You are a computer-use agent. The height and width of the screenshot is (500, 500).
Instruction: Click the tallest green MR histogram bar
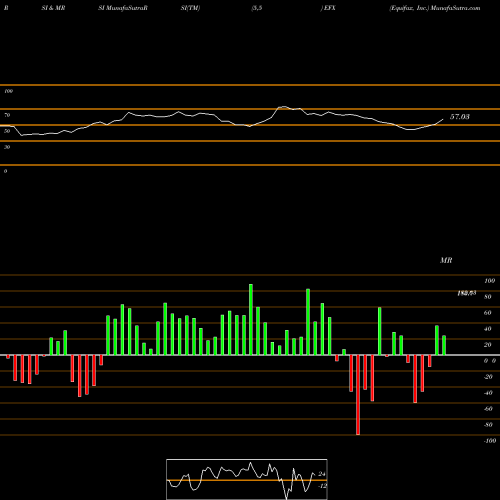251,320
